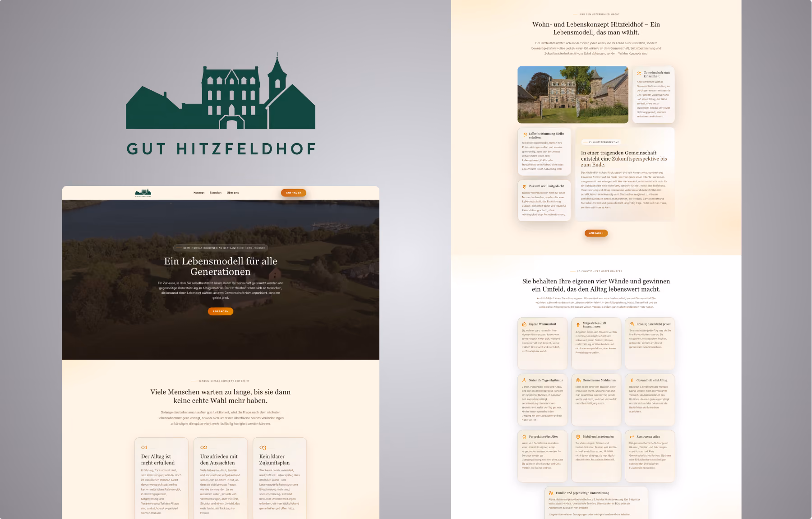Click the heading Wohn- und Lebenskonzept Hitzfeldhof
This screenshot has height=519, width=812.
tap(596, 28)
